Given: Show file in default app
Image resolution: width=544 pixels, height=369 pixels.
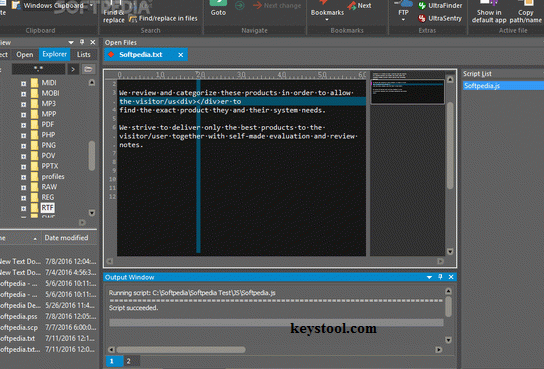Looking at the screenshot, I should point(489,13).
